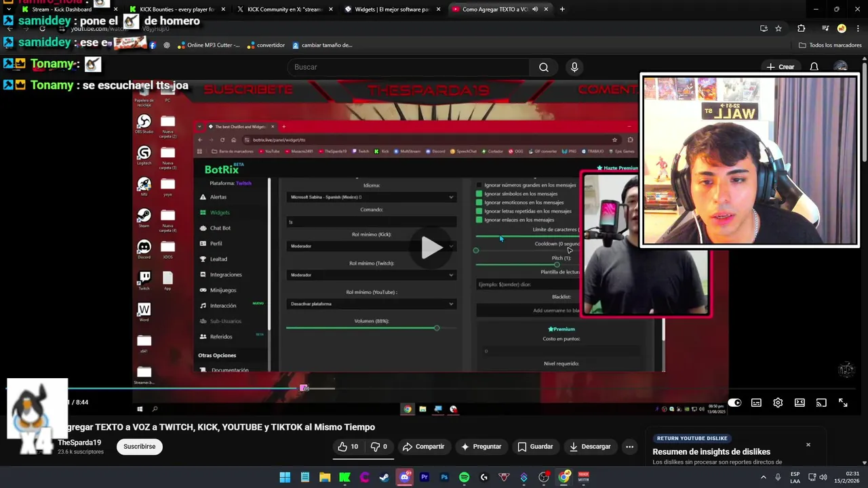Open the convertidor bookmark
The image size is (868, 488).
pyautogui.click(x=265, y=45)
